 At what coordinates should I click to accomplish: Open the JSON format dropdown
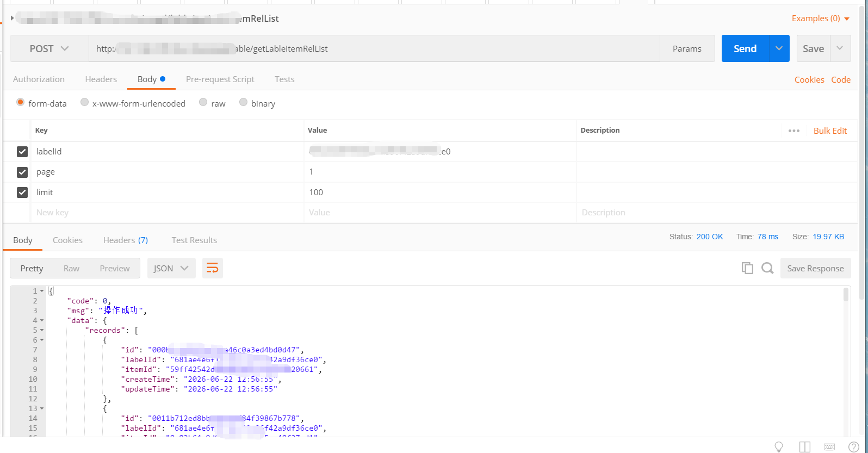[171, 268]
